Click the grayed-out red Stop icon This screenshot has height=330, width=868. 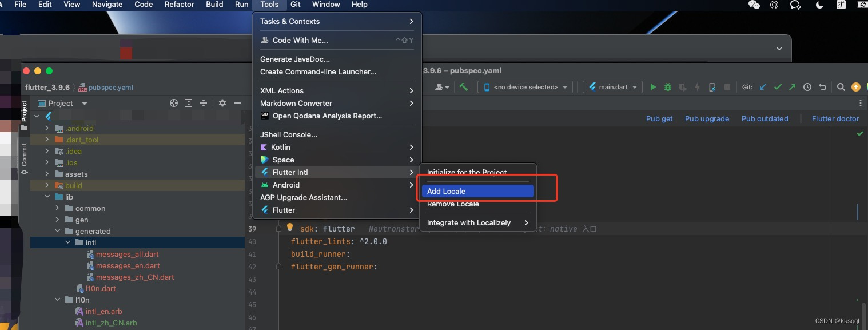(727, 87)
